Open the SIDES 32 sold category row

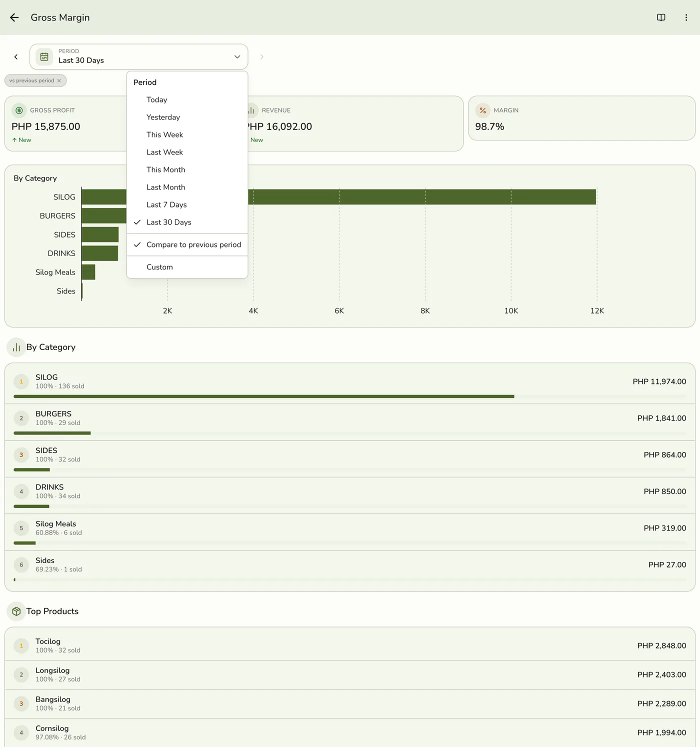[350, 459]
